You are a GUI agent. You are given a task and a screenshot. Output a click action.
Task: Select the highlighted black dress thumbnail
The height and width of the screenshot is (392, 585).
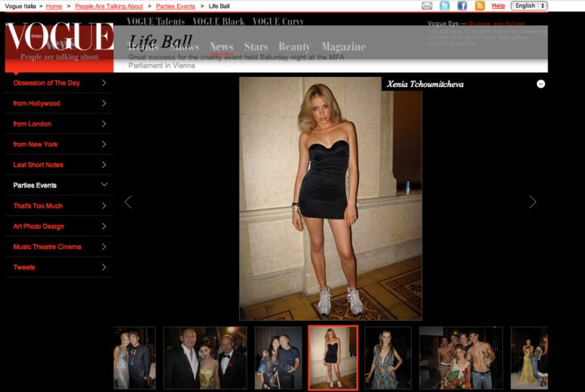[x=333, y=358]
